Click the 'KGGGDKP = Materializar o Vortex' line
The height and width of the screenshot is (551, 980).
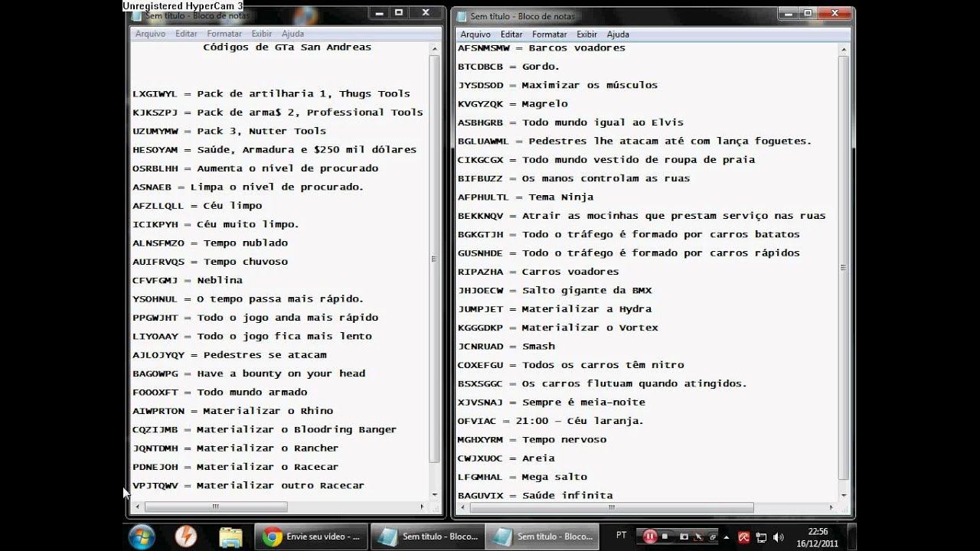pos(558,328)
